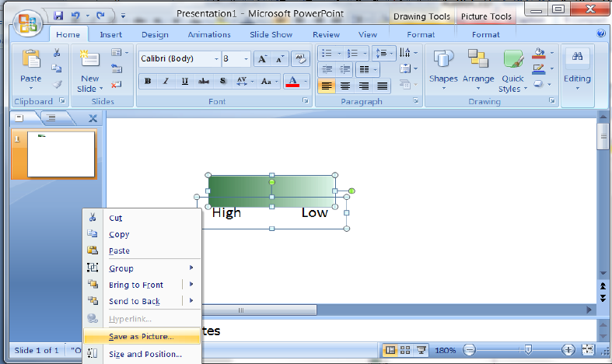The height and width of the screenshot is (364, 612).
Task: Fit slide to current window icon
Action: tap(588, 350)
